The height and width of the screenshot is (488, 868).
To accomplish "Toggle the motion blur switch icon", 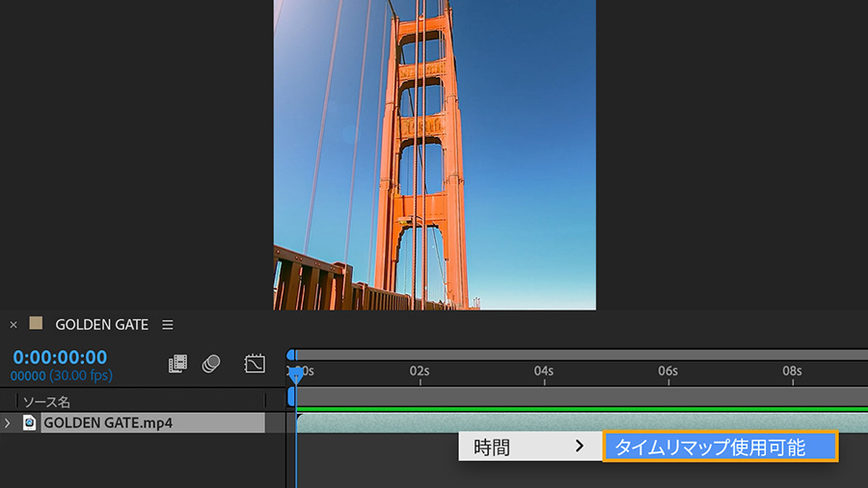I will [211, 364].
